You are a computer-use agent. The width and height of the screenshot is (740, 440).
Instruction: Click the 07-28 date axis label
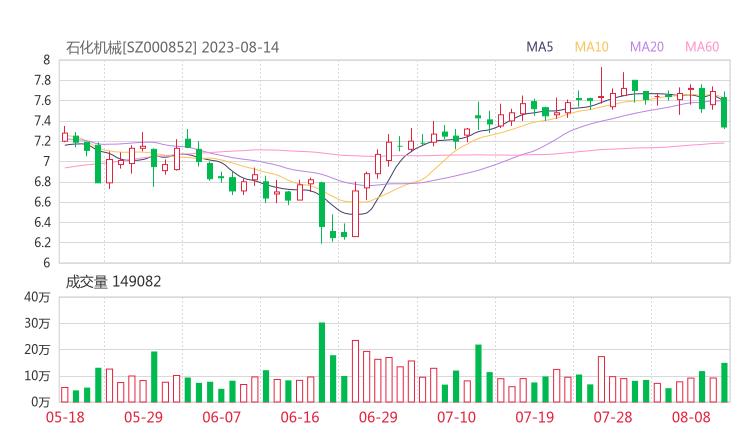pyautogui.click(x=613, y=417)
